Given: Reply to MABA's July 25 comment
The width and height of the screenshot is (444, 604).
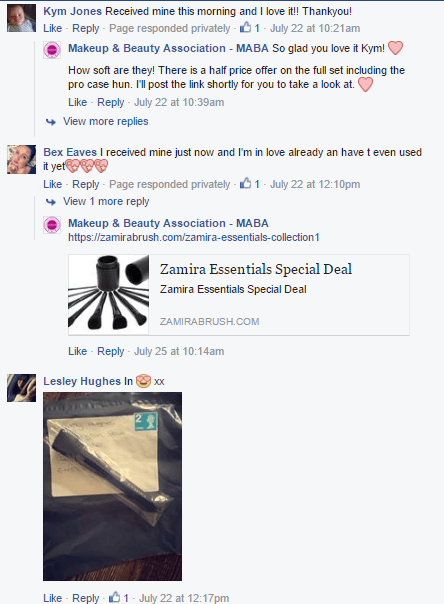Looking at the screenshot, I should (x=111, y=351).
